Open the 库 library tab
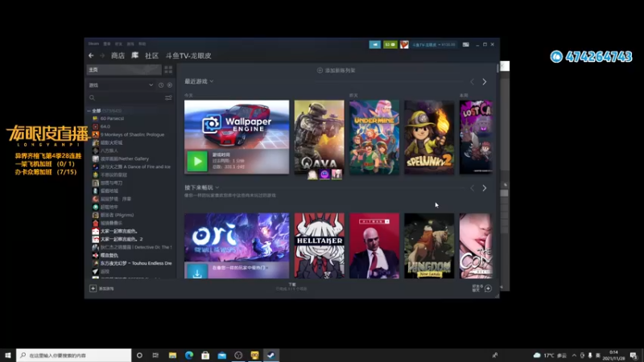 click(134, 56)
